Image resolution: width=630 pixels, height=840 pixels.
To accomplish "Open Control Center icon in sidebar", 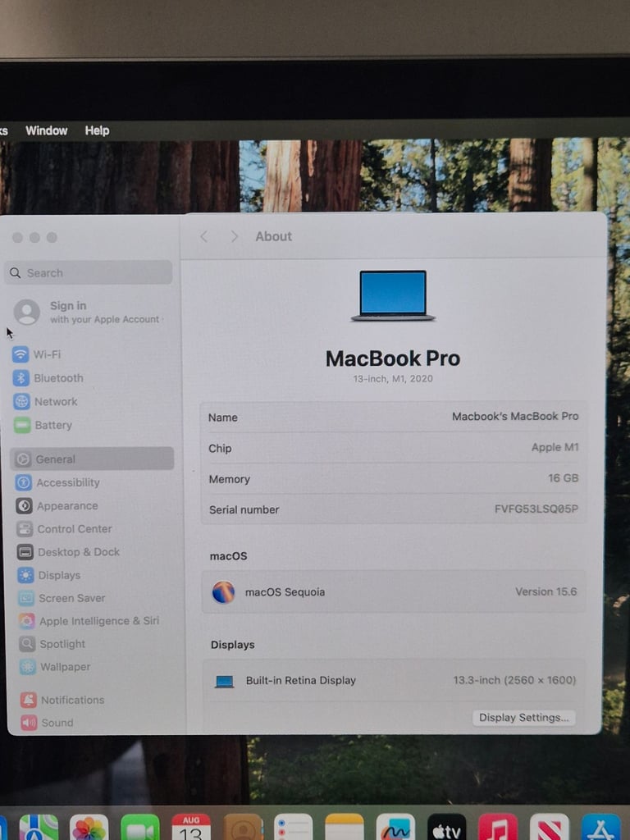I will 25,529.
